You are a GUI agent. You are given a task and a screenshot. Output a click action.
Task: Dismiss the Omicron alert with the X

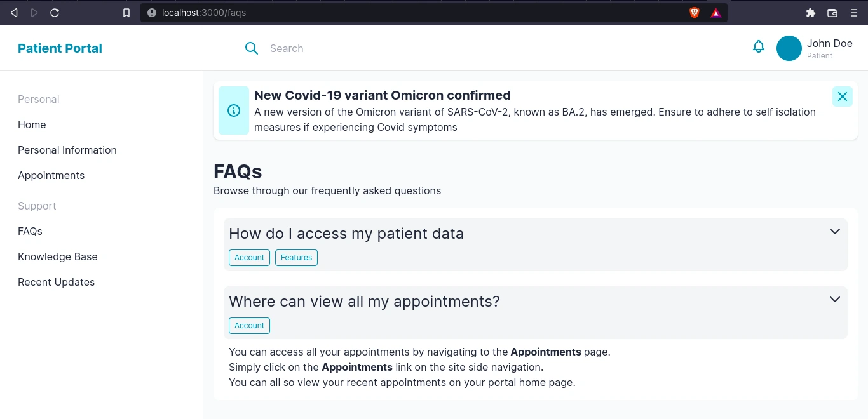point(843,96)
